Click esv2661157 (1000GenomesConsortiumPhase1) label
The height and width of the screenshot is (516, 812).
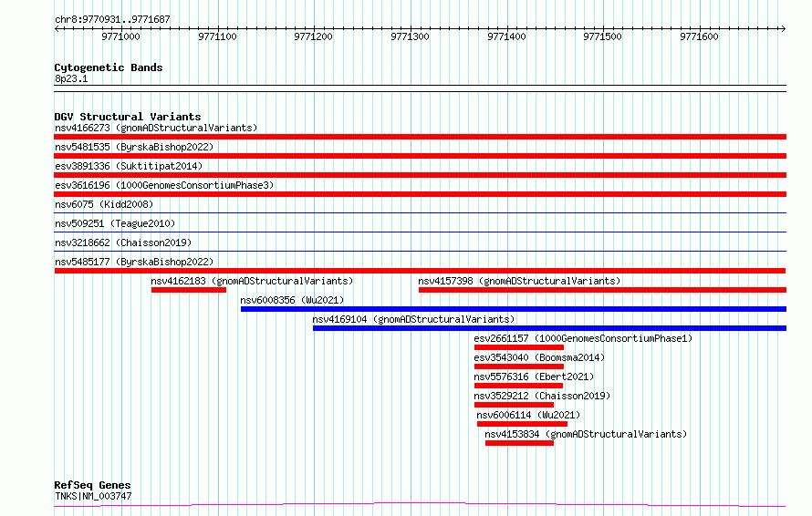[x=583, y=338]
